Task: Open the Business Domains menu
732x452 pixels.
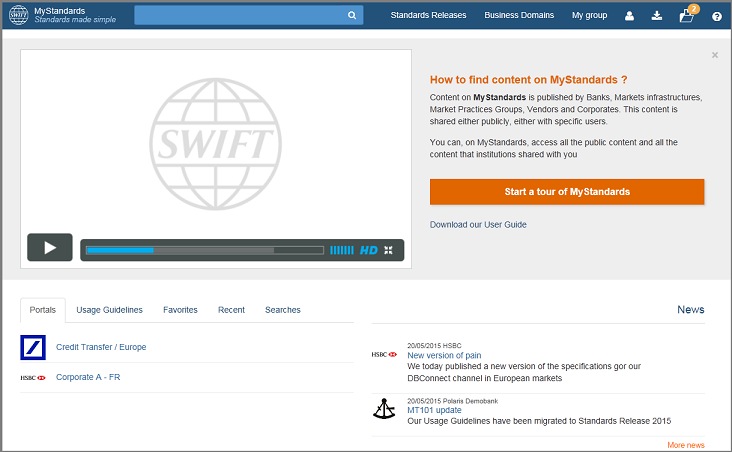Action: point(519,15)
